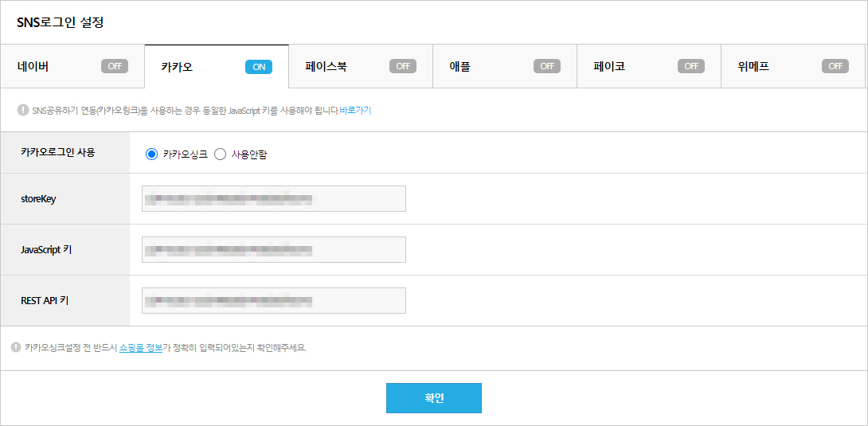
Task: Click into the REST API 키 field
Action: (x=273, y=301)
